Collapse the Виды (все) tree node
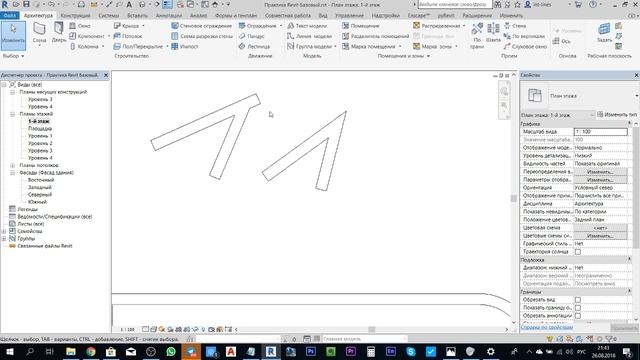This screenshot has width=640, height=360. tap(4, 84)
